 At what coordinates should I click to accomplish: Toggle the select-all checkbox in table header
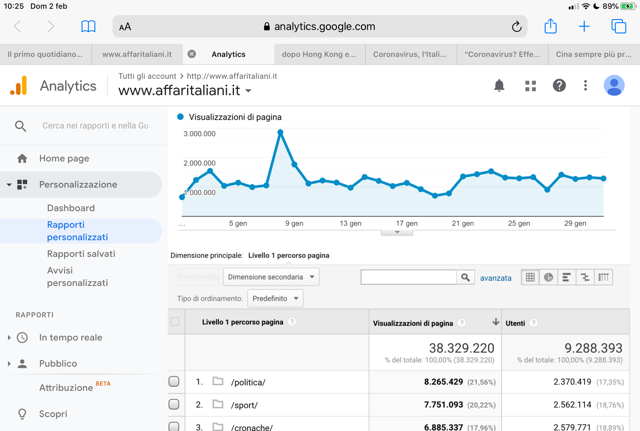click(175, 322)
